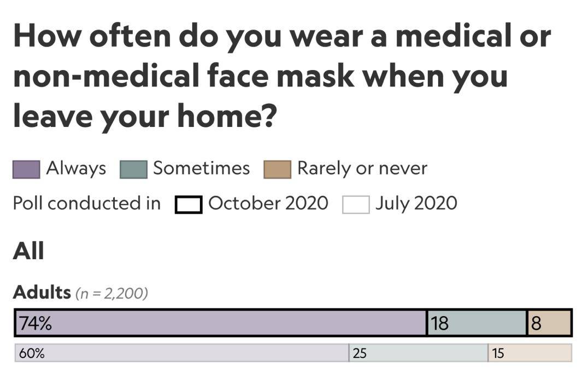Select the 15 July Rarely or never segment
Image resolution: width=588 pixels, height=374 pixels.
coord(530,353)
